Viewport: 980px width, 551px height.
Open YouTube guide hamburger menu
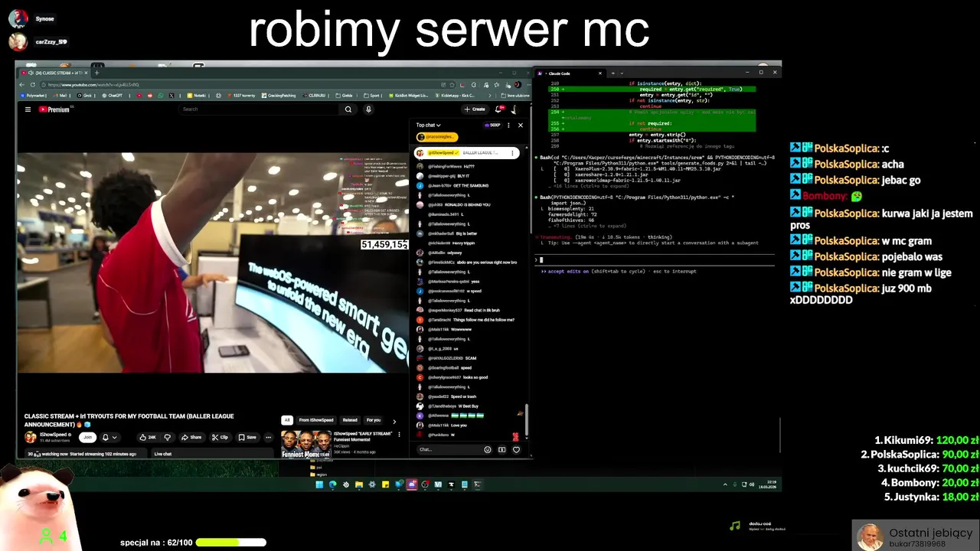click(28, 109)
